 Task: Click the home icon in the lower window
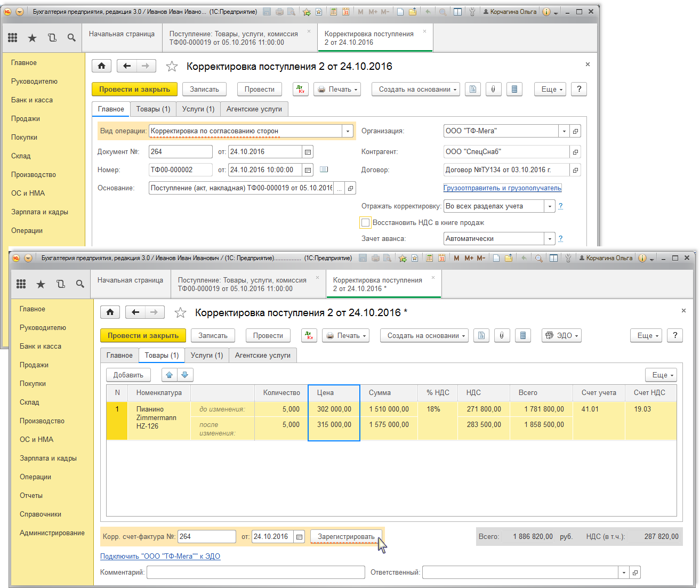110,312
